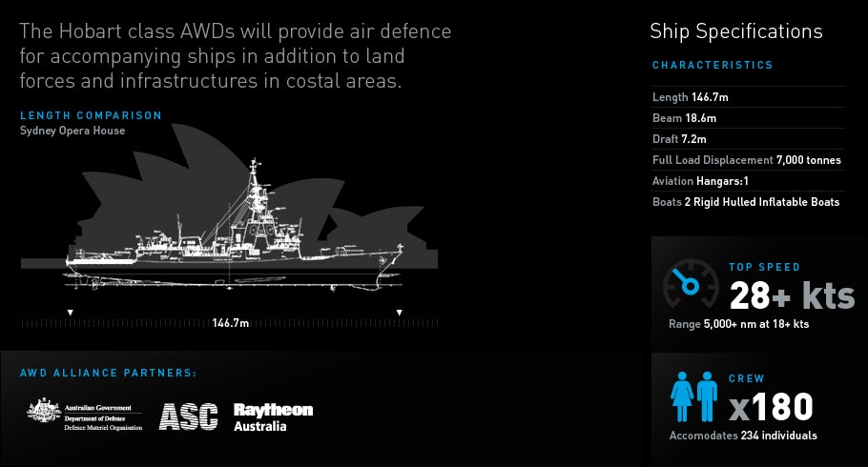Screen dimensions: 868x467
Task: Click the x180 crew count
Action: coord(771,408)
